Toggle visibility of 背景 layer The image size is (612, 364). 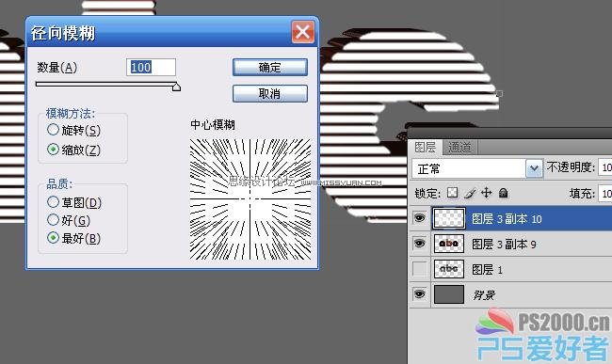420,293
